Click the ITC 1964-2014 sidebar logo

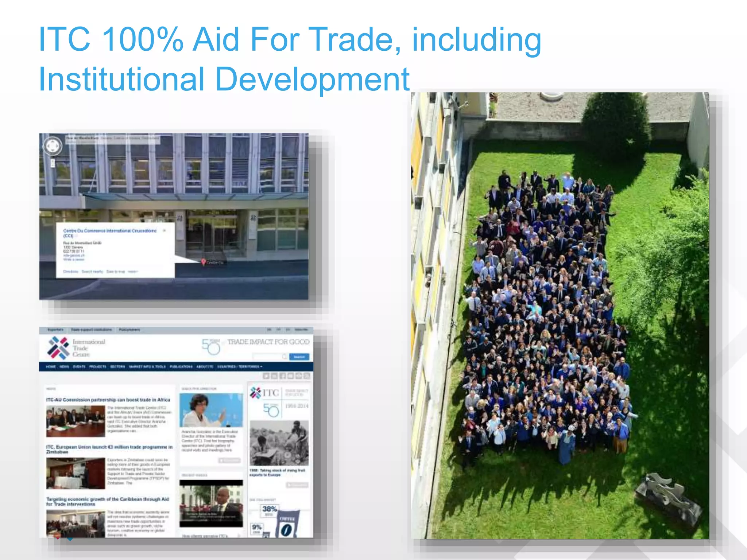(279, 400)
